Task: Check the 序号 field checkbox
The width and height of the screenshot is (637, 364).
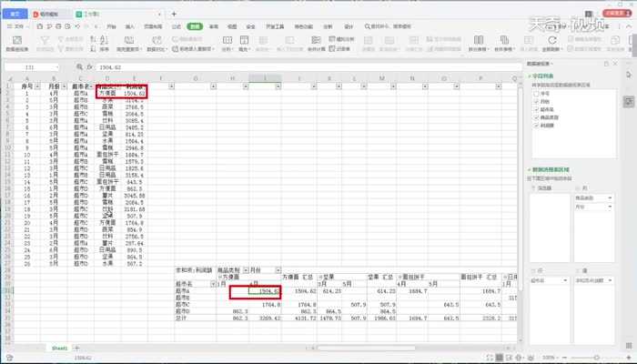Action: (535, 92)
